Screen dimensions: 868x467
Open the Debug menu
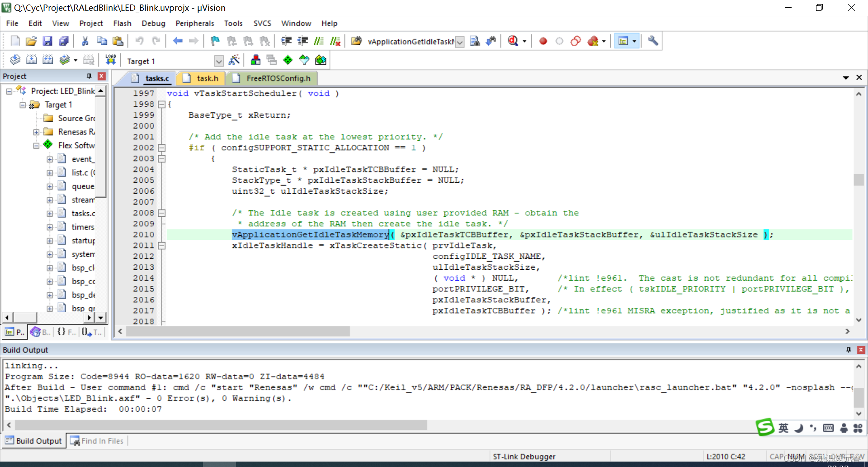pos(153,23)
